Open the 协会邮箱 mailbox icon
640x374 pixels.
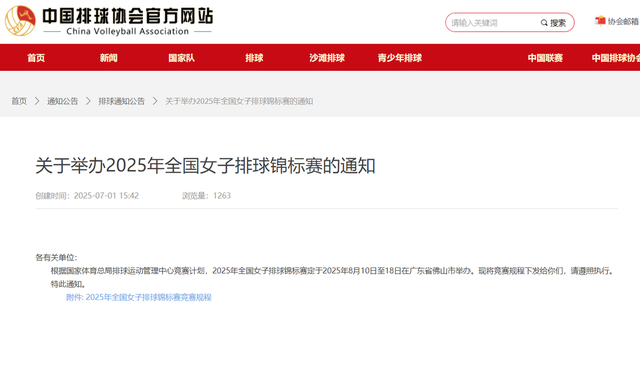(x=600, y=21)
